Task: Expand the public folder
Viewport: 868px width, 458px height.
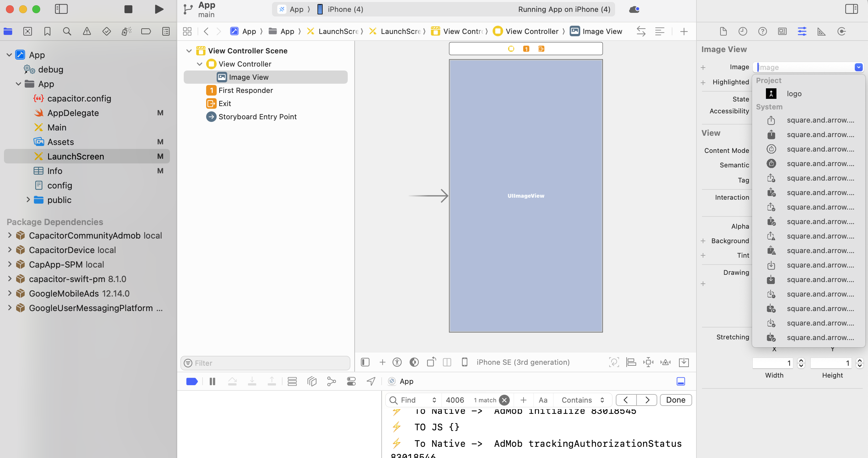Action: (x=28, y=200)
